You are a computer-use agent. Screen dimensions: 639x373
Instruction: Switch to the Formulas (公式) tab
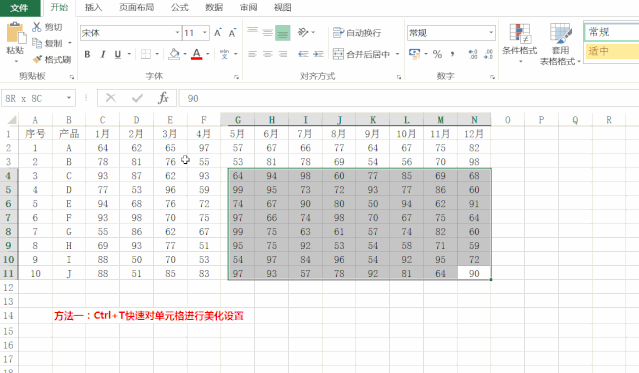click(180, 7)
